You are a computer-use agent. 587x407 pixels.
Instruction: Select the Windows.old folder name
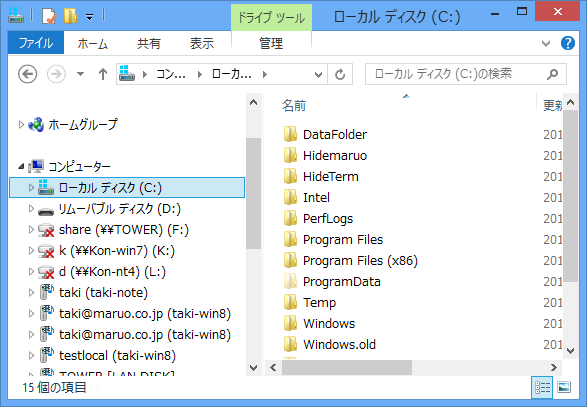[x=339, y=344]
